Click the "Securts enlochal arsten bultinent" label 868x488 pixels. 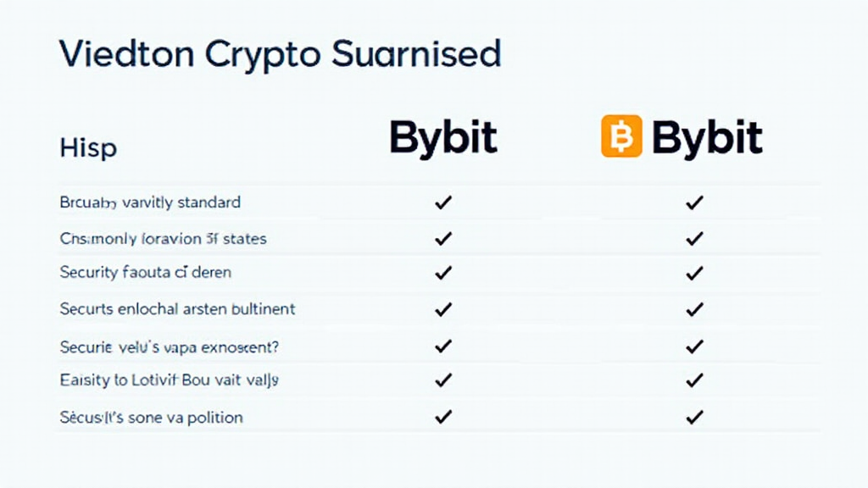coord(177,309)
